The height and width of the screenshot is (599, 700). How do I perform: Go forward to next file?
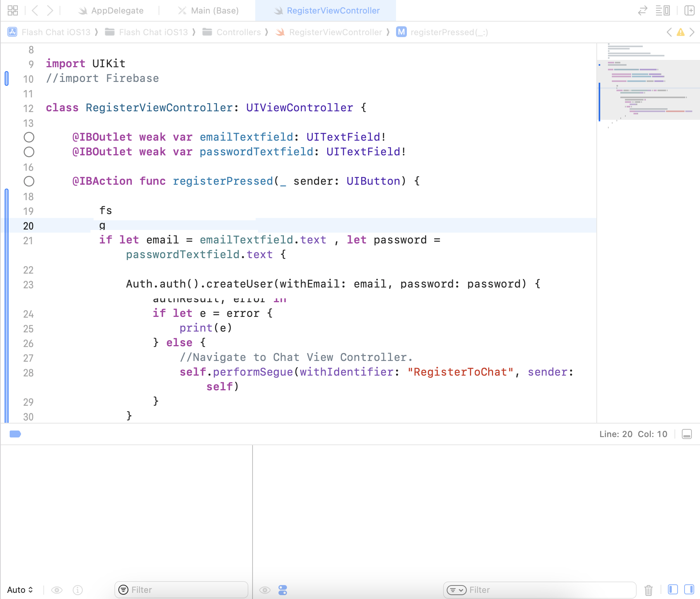click(x=50, y=10)
